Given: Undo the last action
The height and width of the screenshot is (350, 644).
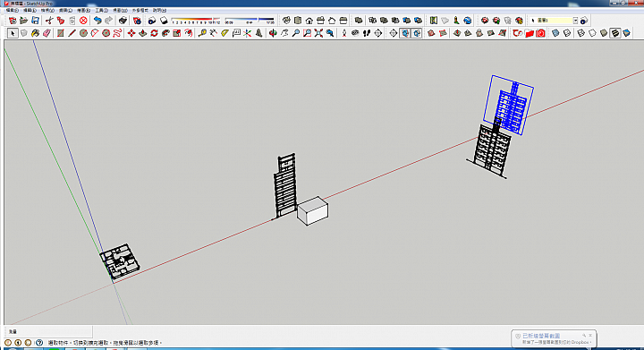Looking at the screenshot, I should click(97, 20).
